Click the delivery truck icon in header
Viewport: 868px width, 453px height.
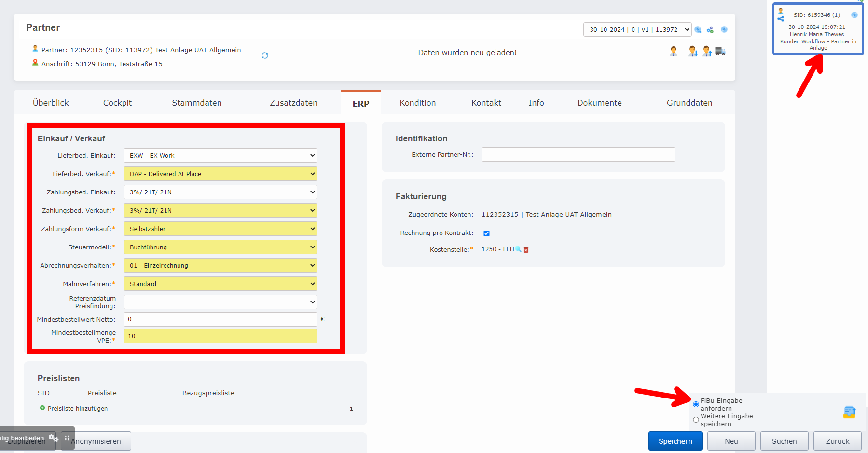[x=720, y=51]
